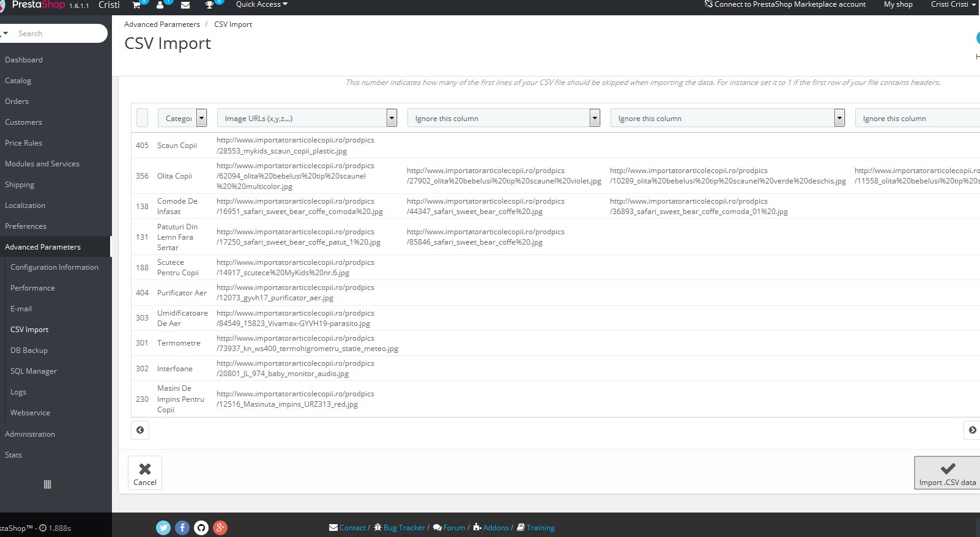The width and height of the screenshot is (980, 537).
Task: Open the GitHub footer icon
Action: pos(201,527)
